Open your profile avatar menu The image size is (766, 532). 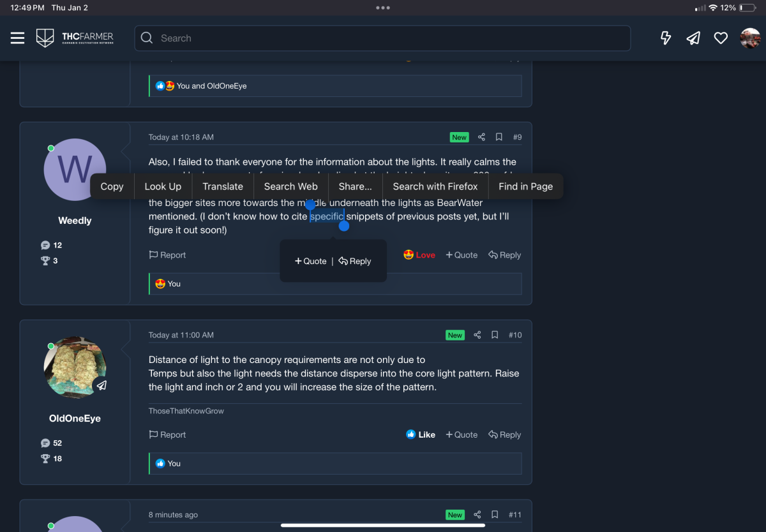(750, 38)
